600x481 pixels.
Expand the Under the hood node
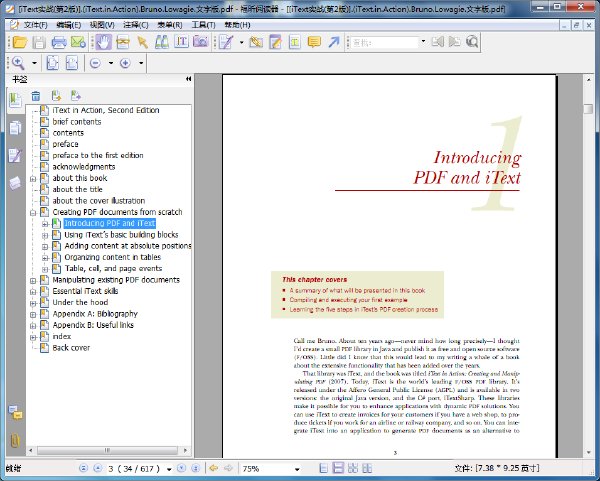pyautogui.click(x=33, y=303)
